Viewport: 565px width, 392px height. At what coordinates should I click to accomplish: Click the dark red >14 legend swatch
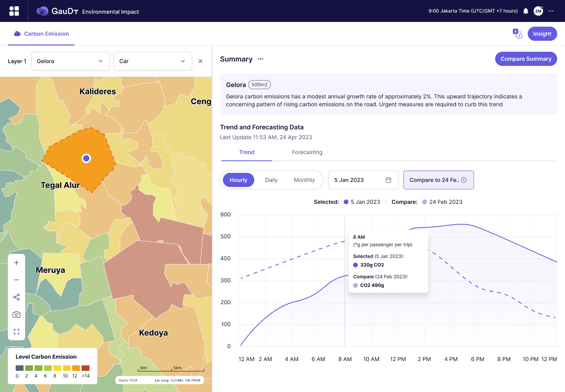tap(86, 368)
